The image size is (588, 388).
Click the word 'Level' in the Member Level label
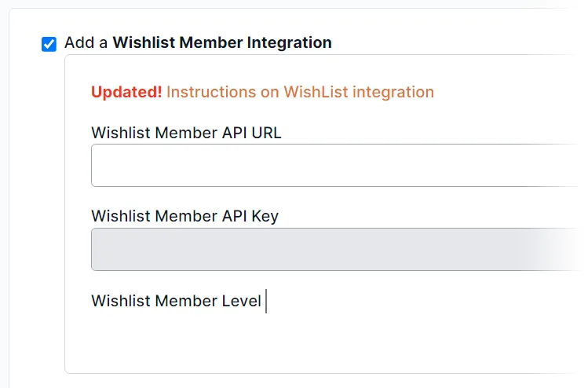coord(240,301)
